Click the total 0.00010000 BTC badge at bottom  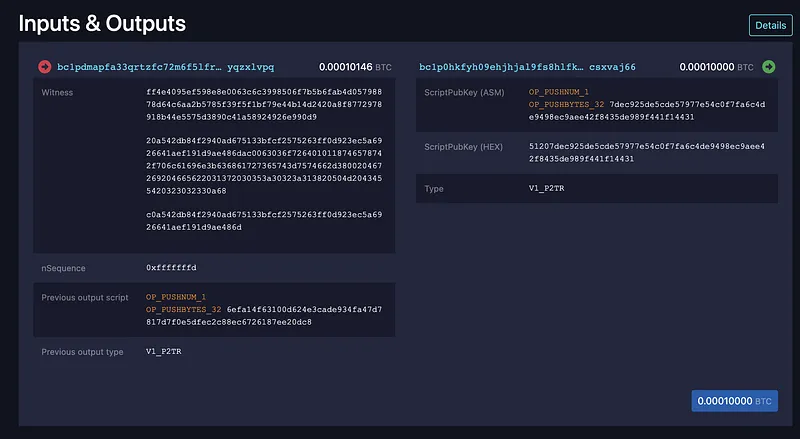coord(734,401)
